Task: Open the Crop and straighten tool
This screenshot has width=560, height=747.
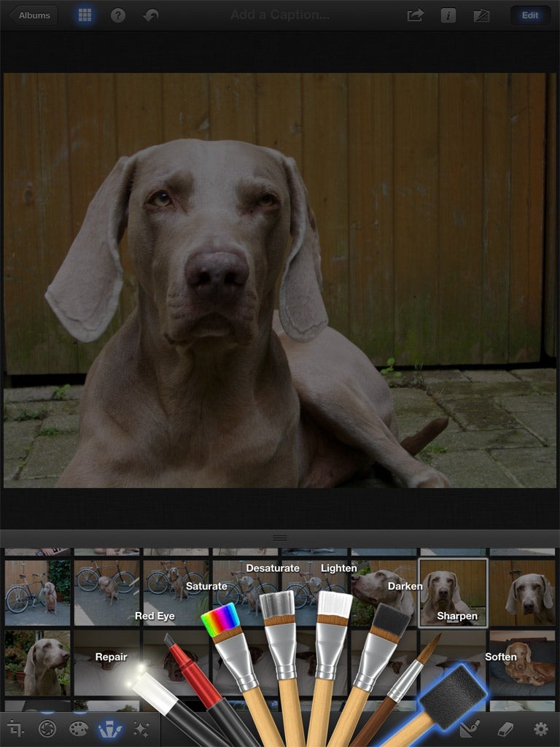Action: tap(15, 729)
